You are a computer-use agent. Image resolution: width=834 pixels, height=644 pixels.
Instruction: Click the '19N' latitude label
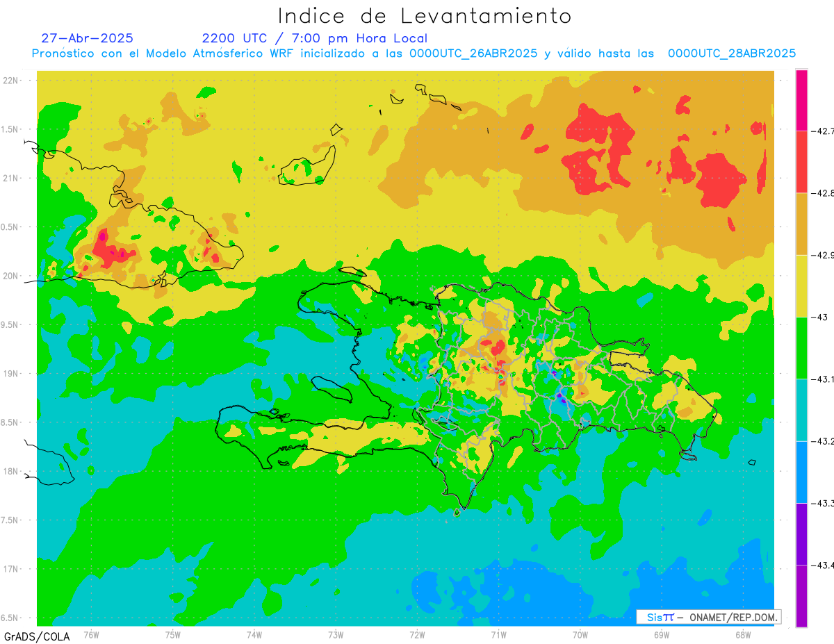[11, 373]
